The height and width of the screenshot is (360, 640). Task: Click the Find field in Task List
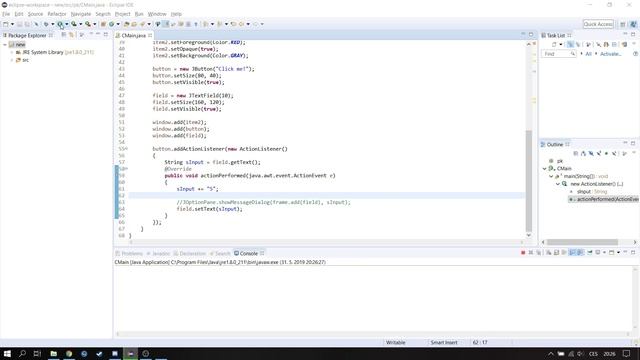(558, 54)
